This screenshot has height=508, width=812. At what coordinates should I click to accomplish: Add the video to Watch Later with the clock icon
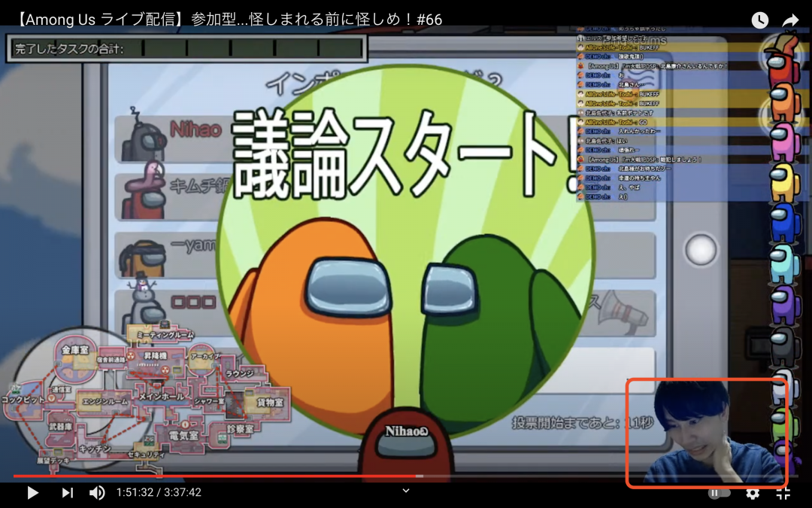point(759,20)
